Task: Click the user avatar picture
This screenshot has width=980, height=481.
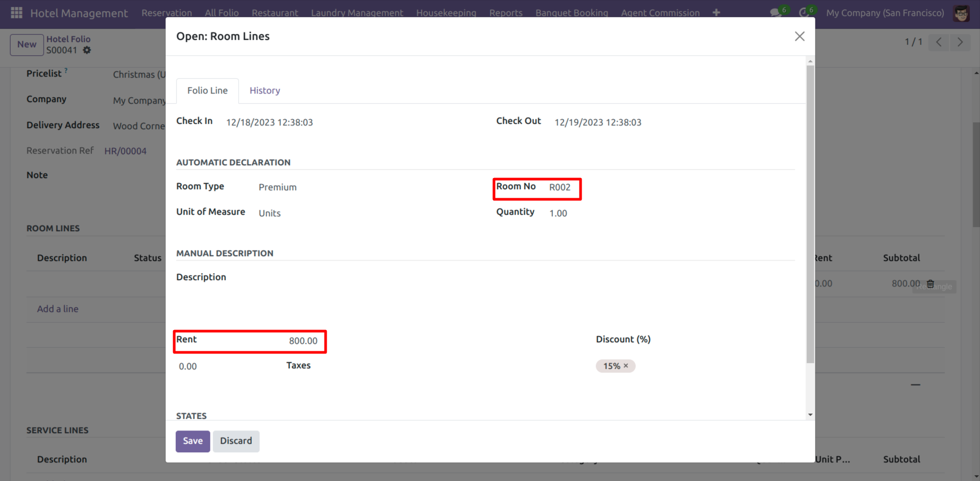Action: (961, 13)
